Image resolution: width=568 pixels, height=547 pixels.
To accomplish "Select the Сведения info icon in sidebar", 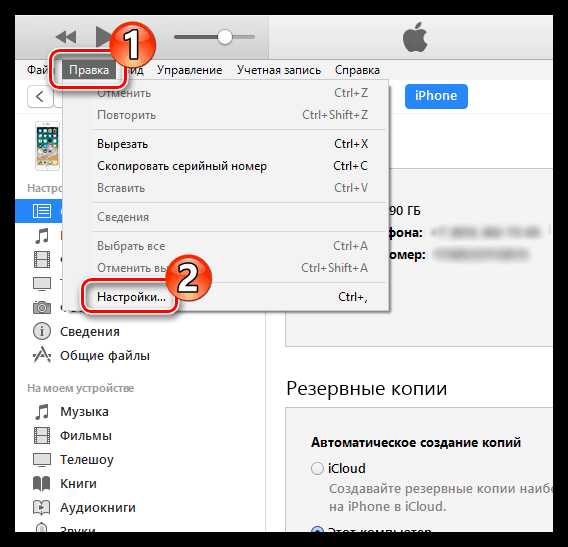I will tap(42, 331).
